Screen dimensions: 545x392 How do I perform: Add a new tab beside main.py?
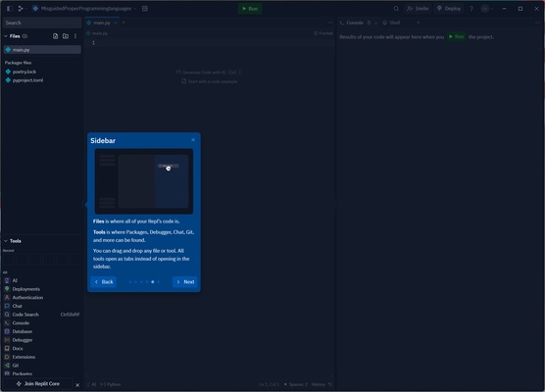tap(124, 23)
